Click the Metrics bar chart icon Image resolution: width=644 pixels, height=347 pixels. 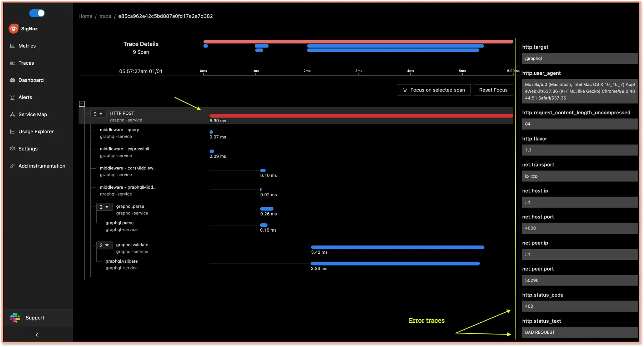click(x=12, y=46)
